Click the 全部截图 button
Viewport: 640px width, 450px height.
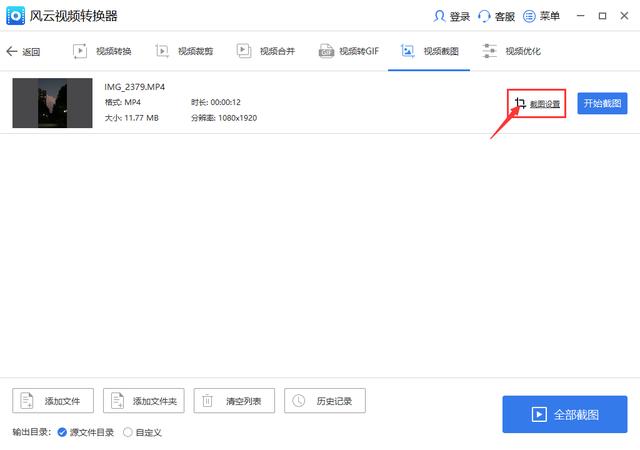tap(565, 414)
